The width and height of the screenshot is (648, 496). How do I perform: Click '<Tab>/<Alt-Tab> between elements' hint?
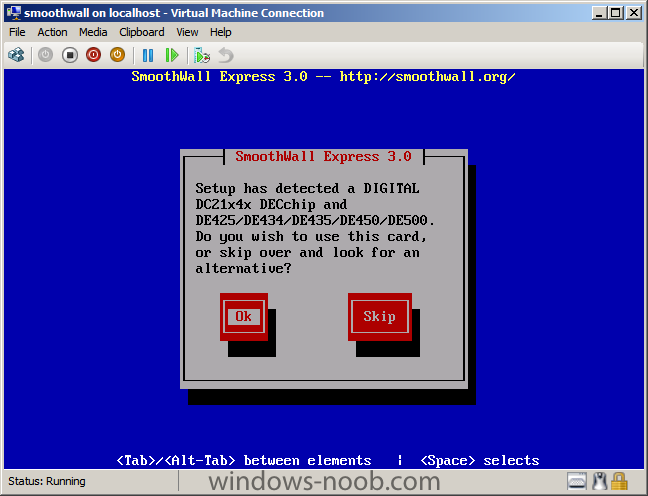click(244, 460)
